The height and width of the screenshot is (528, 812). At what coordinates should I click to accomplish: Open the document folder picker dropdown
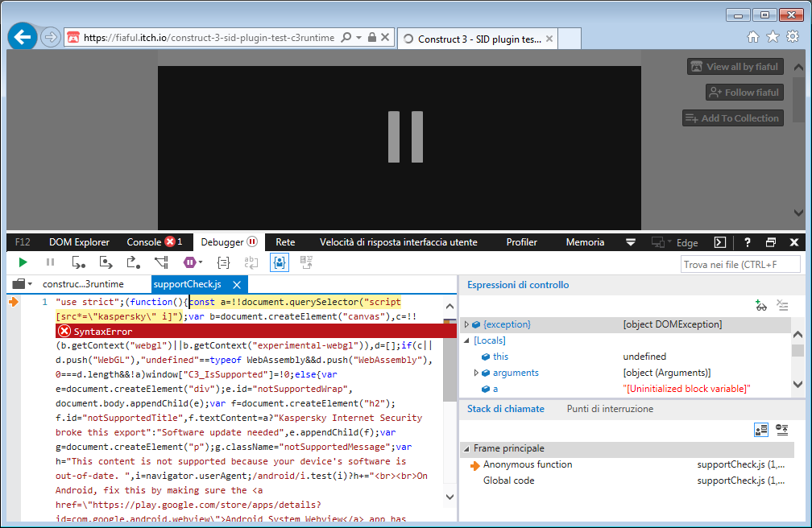[23, 283]
